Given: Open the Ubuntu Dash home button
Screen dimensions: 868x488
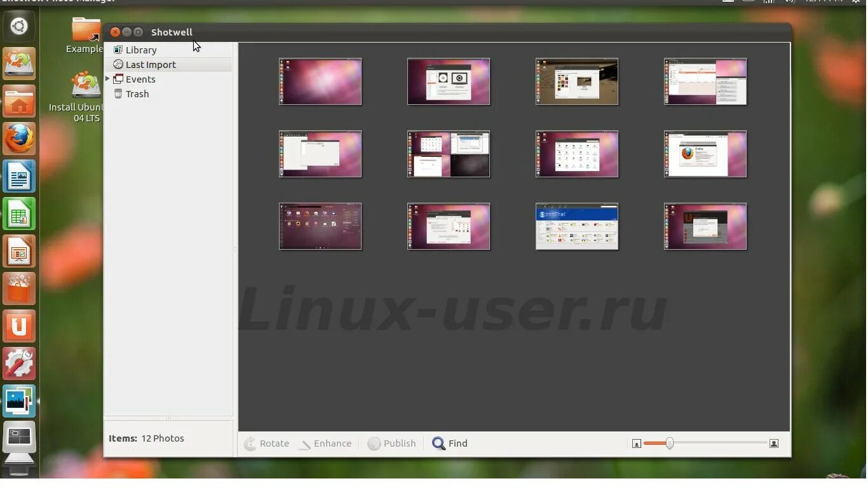Looking at the screenshot, I should (19, 26).
